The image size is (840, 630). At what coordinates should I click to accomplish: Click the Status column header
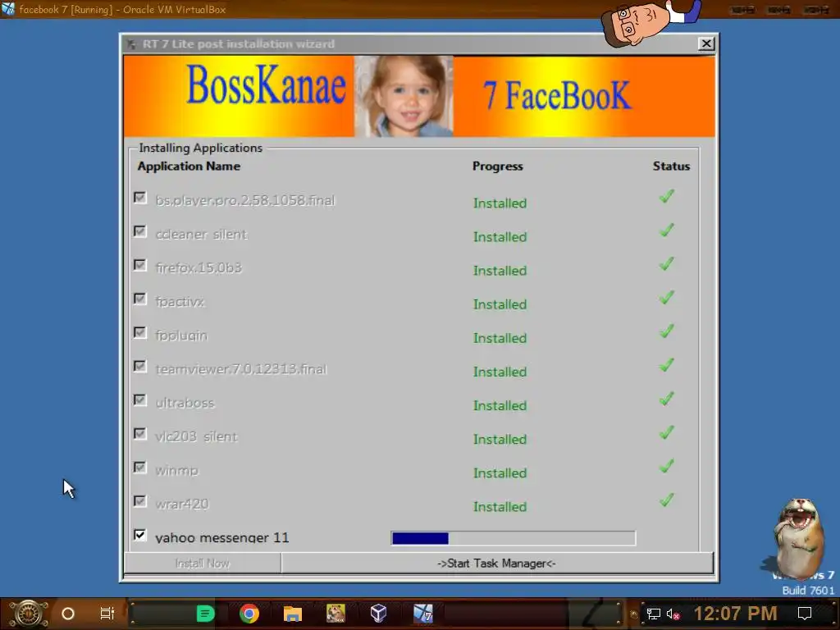click(671, 166)
